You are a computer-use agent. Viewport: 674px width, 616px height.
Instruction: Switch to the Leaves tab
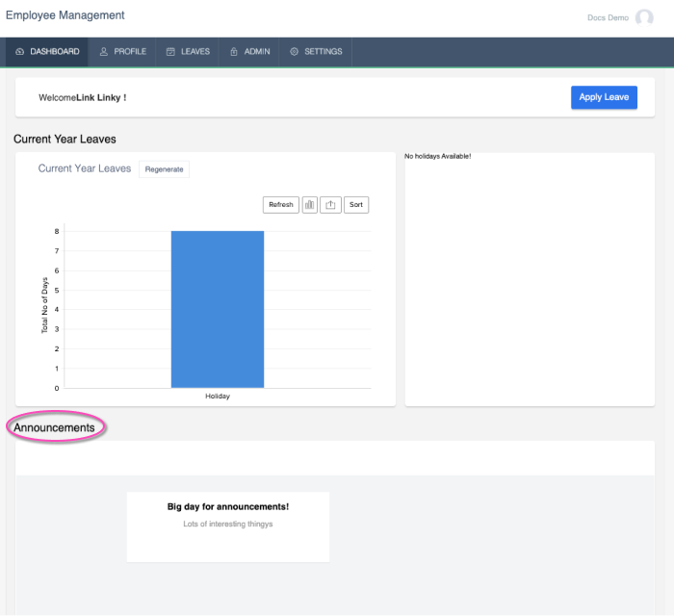coord(189,52)
